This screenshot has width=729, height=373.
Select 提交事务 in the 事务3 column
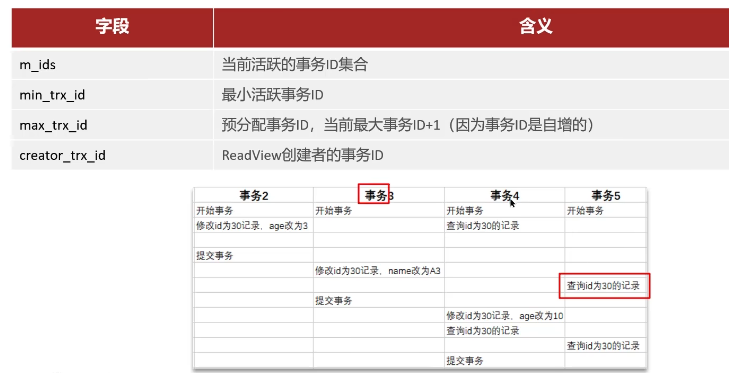(334, 301)
